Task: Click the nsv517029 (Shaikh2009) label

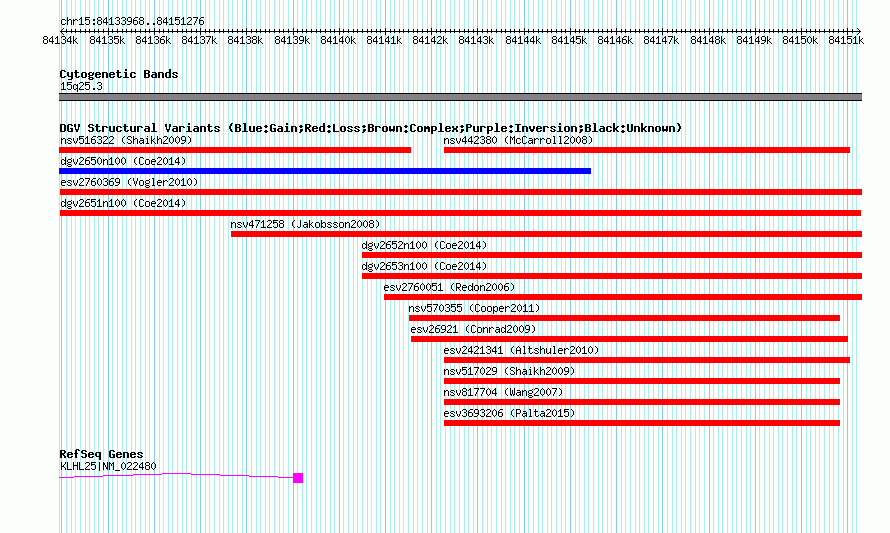Action: [509, 371]
